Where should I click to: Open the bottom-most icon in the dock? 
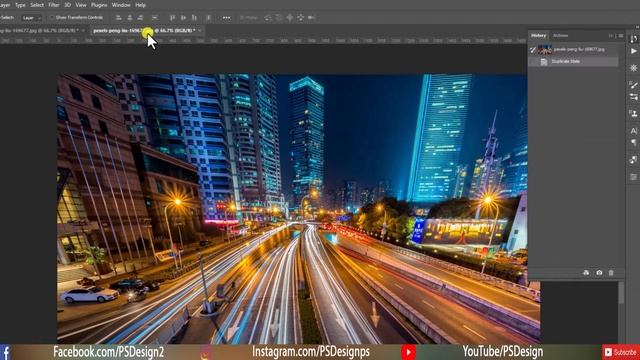pos(633,177)
